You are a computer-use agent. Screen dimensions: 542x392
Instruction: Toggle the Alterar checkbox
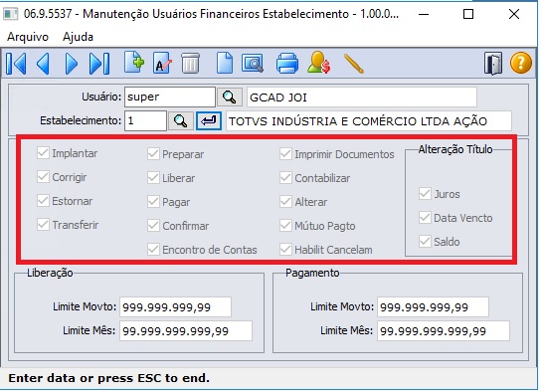point(285,202)
